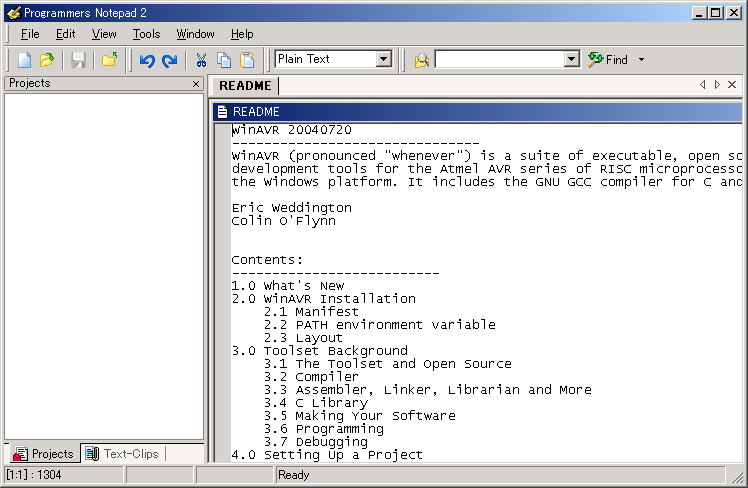
Task: Close the Programmers Notepad window
Action: [x=734, y=13]
